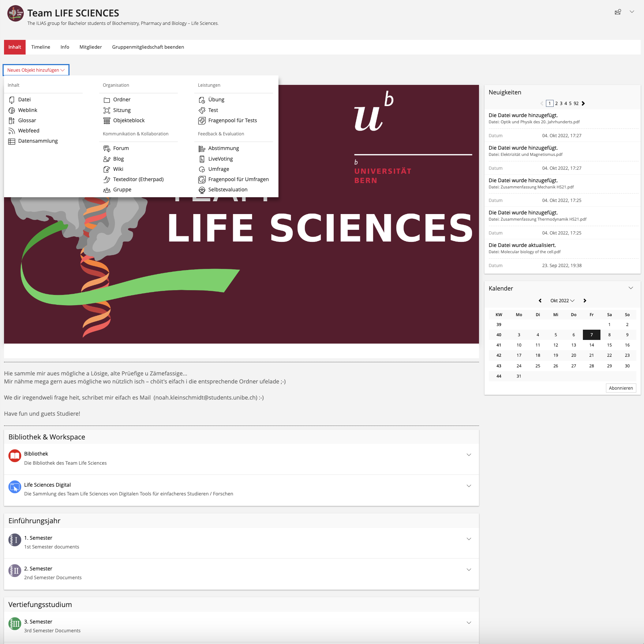Go to next calendar month arrow
This screenshot has height=644, width=644.
(585, 301)
